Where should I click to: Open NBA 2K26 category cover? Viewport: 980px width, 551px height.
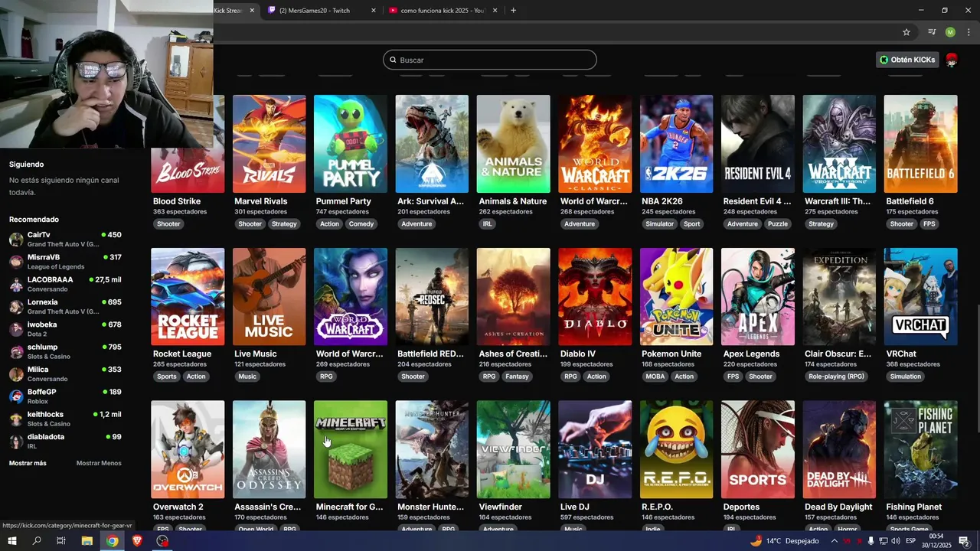pos(676,144)
